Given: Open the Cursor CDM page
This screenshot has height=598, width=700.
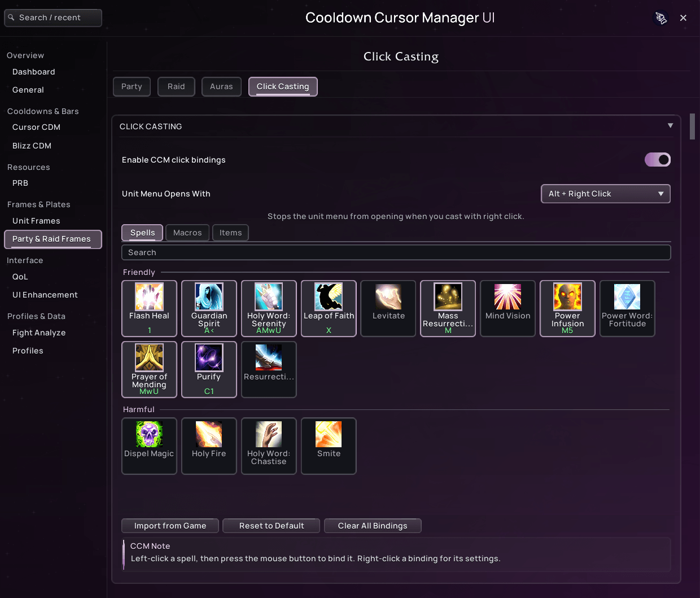Looking at the screenshot, I should coord(36,127).
